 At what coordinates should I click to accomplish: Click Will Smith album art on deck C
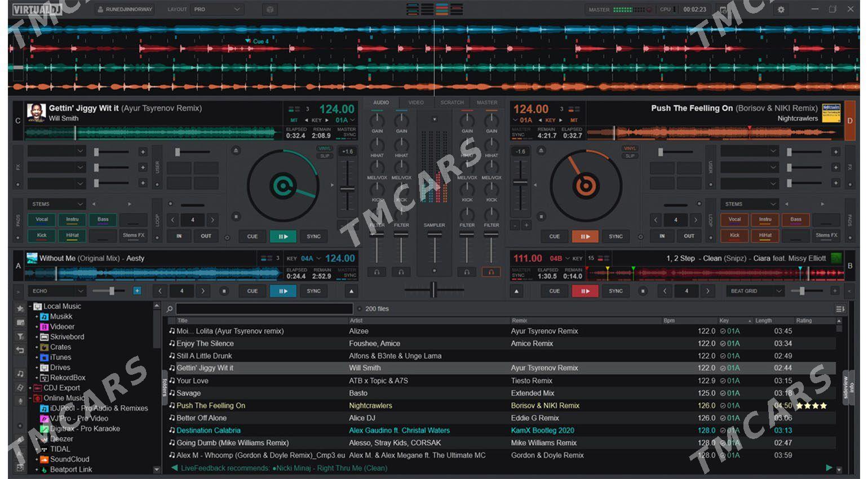coord(36,112)
